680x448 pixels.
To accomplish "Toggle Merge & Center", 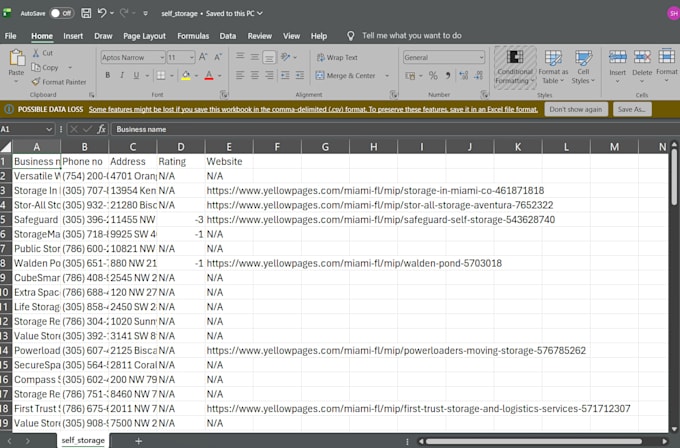I will [x=346, y=75].
